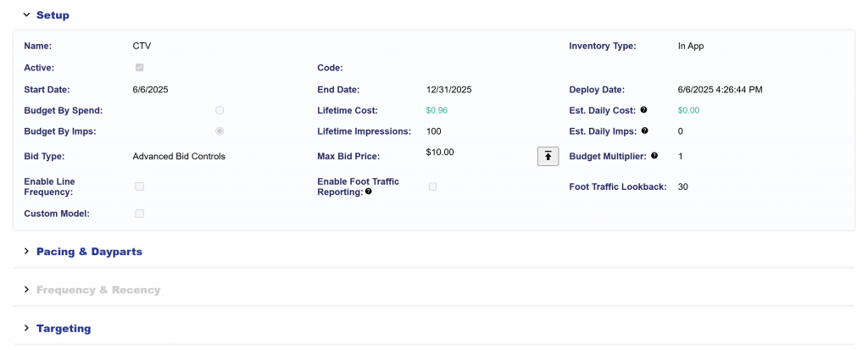
Task: Click the Est. Daily Cost help icon
Action: [644, 110]
